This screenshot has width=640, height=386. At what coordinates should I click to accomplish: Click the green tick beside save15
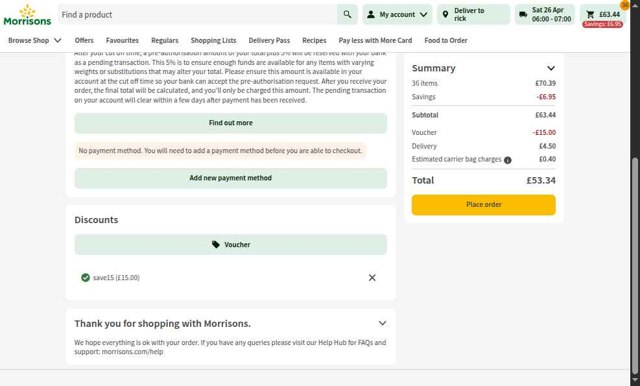[85, 277]
